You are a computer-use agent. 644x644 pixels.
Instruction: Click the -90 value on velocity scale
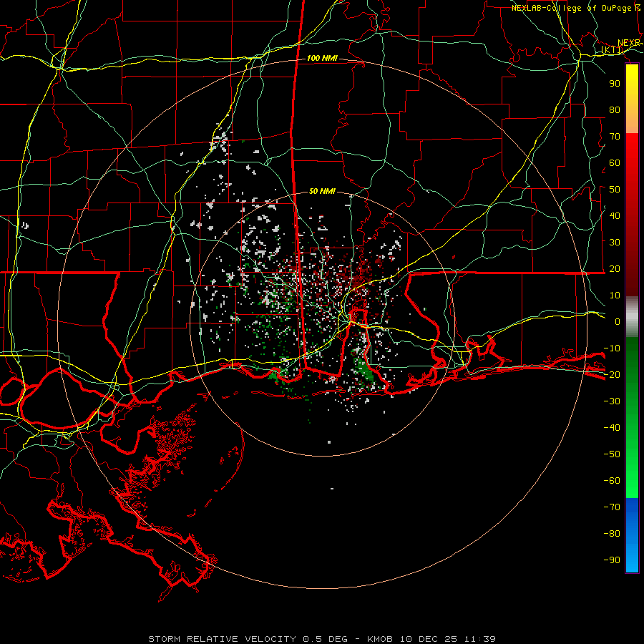pos(612,560)
